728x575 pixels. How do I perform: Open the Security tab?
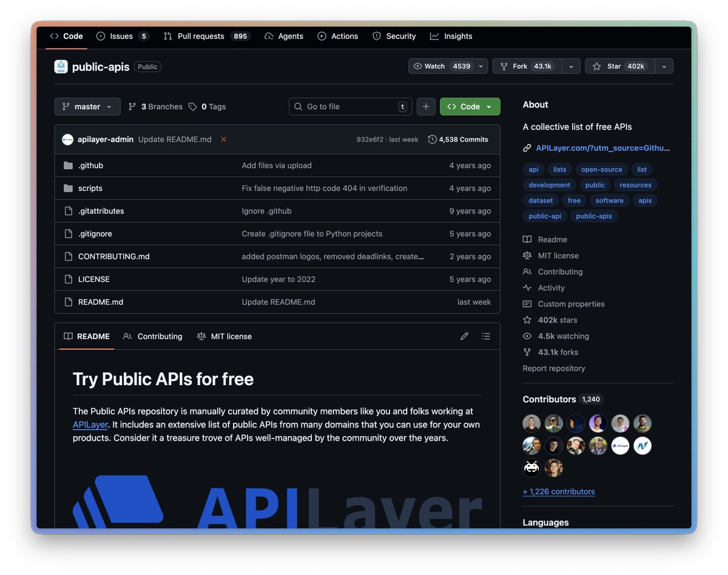point(394,36)
